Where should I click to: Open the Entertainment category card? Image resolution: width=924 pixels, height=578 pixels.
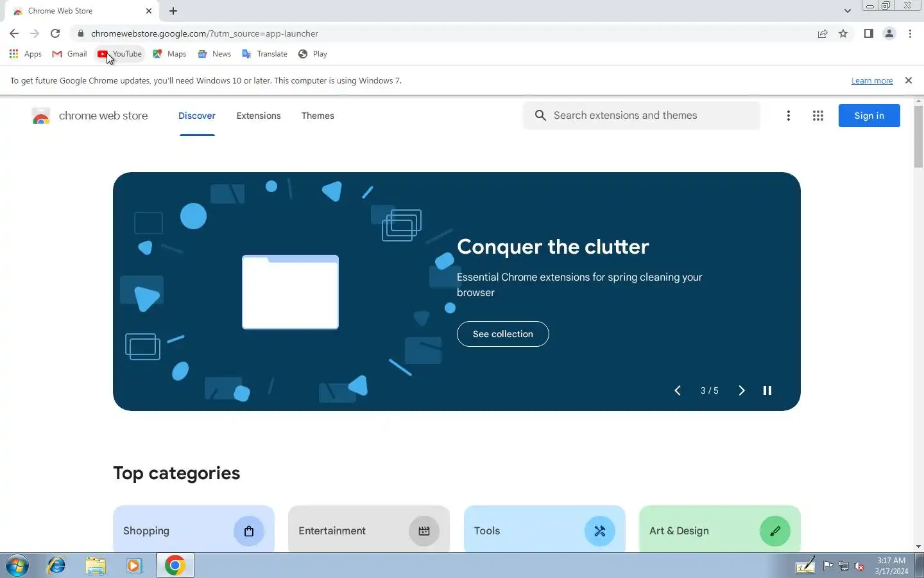pyautogui.click(x=369, y=530)
